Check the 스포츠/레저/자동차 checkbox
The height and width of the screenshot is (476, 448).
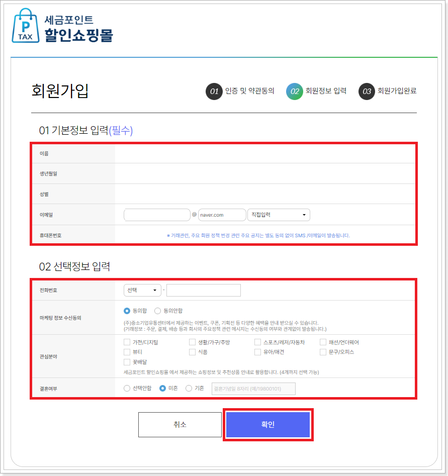click(257, 342)
